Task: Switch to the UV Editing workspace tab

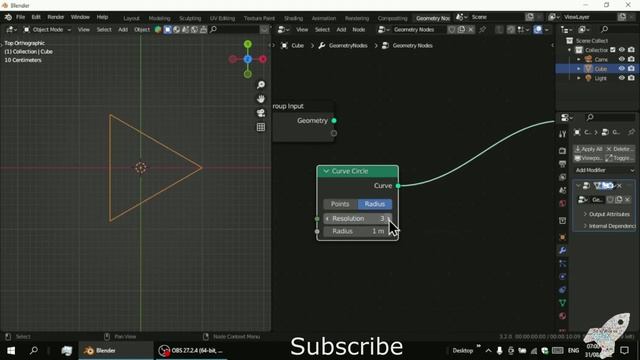Action: click(x=222, y=18)
